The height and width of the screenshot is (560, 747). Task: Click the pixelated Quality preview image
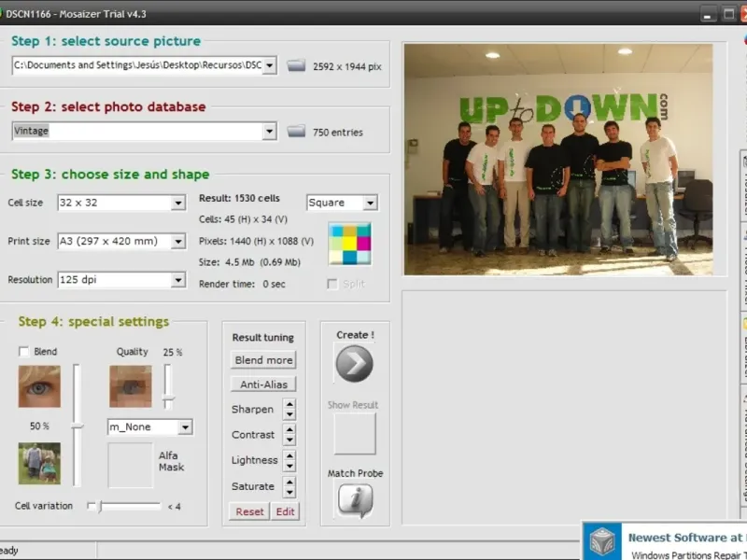tap(131, 385)
